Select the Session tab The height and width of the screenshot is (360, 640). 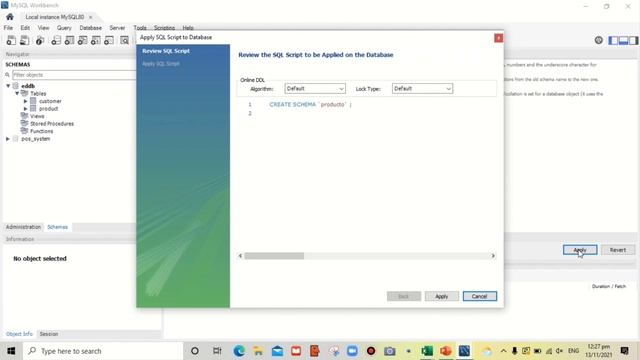(x=49, y=334)
